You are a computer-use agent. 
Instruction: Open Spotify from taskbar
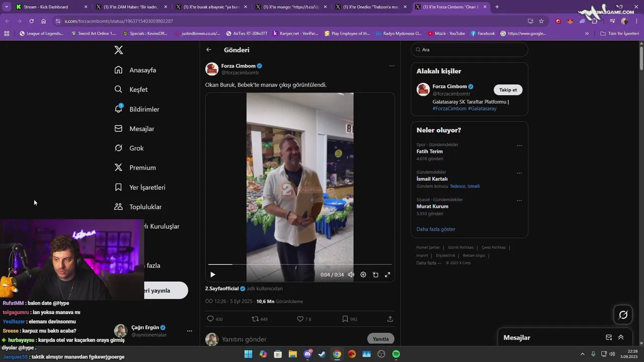point(396,354)
